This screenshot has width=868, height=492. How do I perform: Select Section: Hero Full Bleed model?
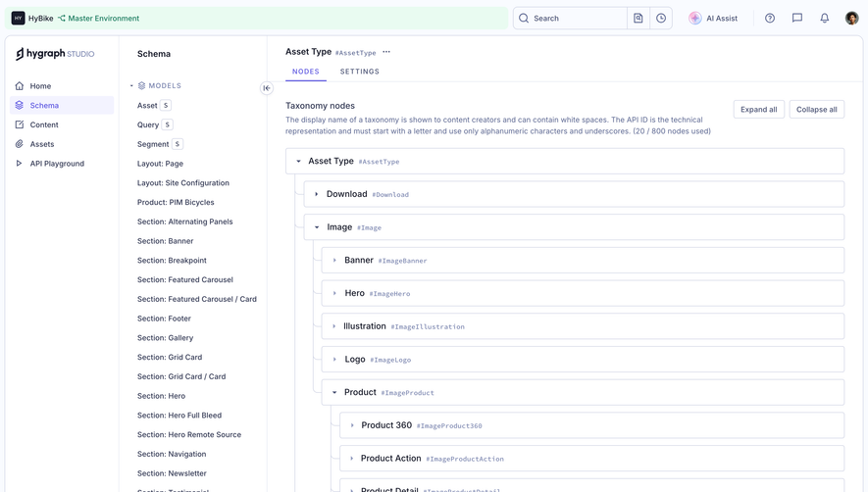[179, 416]
